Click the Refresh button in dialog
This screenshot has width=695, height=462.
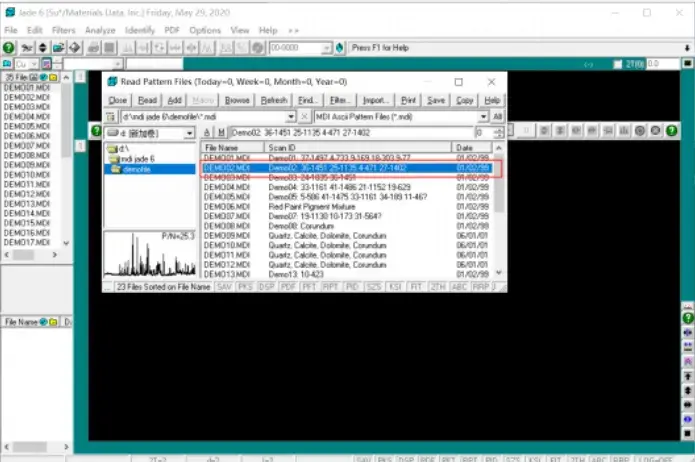click(x=273, y=100)
